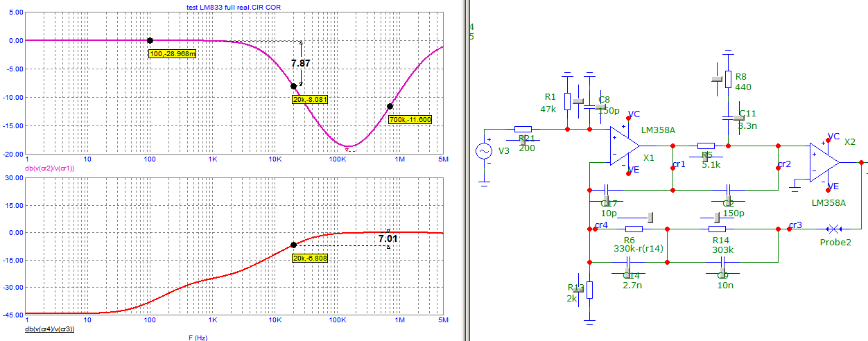
Task: Click the 100 Hz marker dot on magenta curve
Action: point(150,41)
